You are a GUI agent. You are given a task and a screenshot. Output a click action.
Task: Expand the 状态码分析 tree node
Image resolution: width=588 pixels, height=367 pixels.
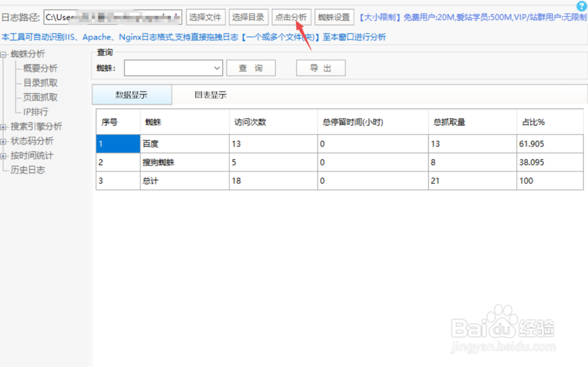4,142
